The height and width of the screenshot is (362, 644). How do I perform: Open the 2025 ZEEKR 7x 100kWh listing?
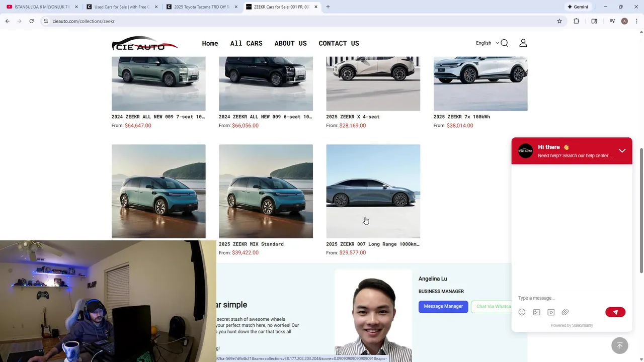tap(461, 117)
